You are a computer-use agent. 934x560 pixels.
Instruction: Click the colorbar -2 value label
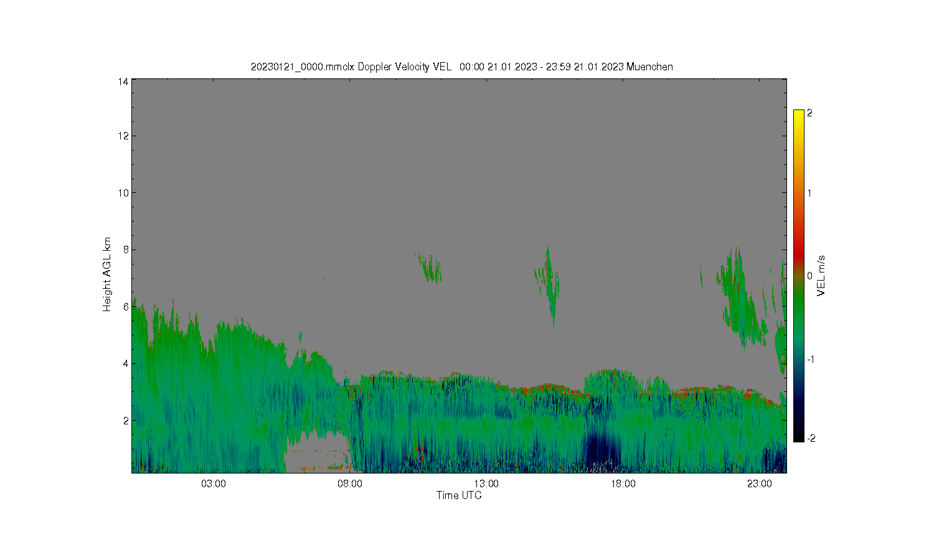(x=811, y=439)
